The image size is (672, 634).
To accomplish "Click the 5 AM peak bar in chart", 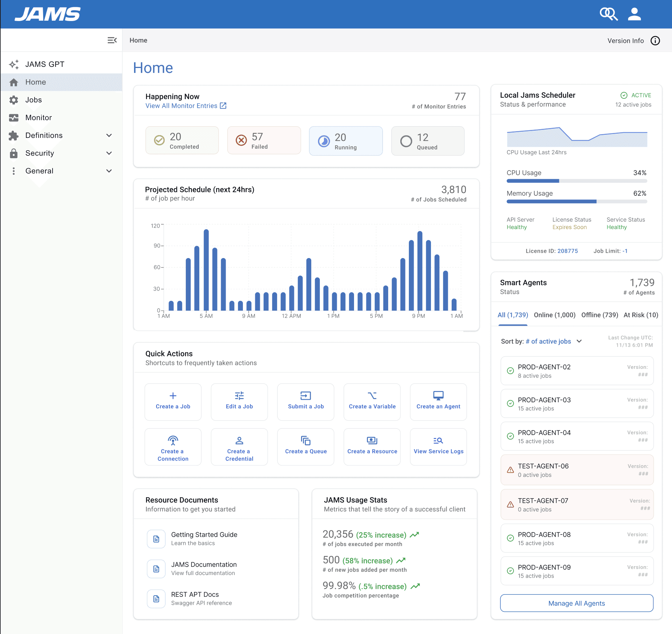I will [206, 270].
